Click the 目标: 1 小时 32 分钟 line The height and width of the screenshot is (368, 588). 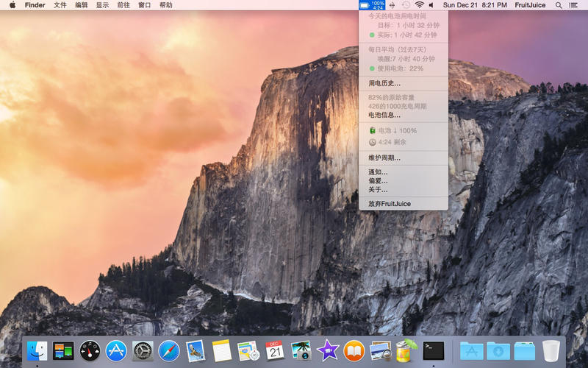[x=409, y=25]
